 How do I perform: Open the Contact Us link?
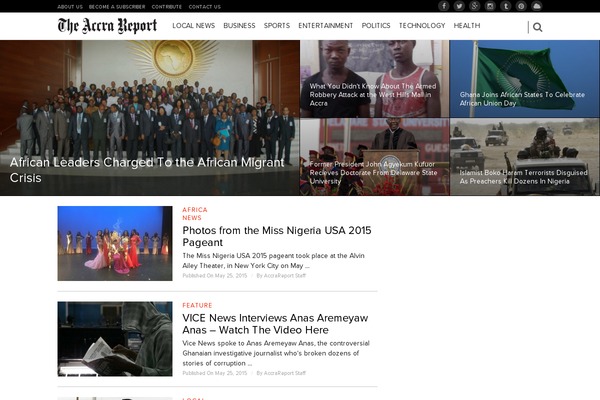[x=205, y=7]
